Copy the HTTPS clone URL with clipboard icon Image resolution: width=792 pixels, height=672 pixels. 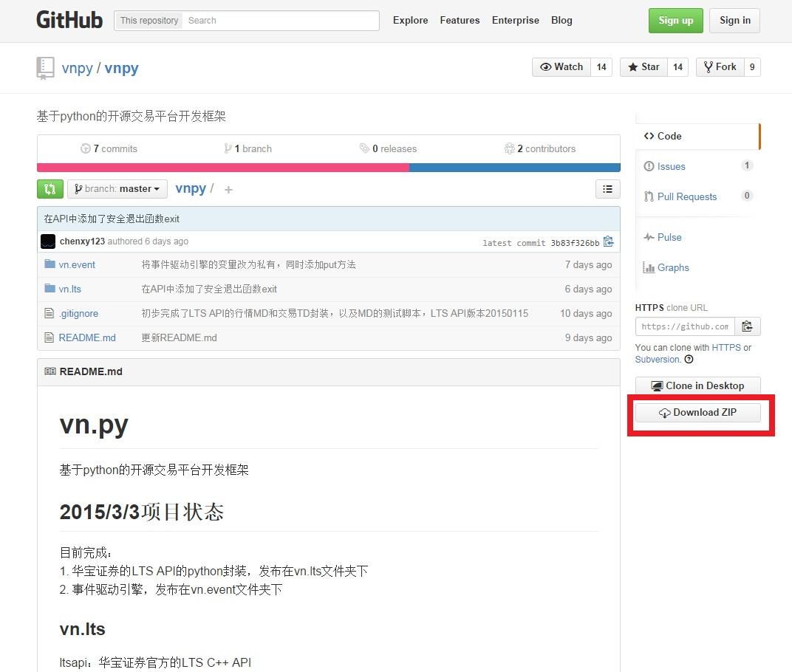coord(747,326)
